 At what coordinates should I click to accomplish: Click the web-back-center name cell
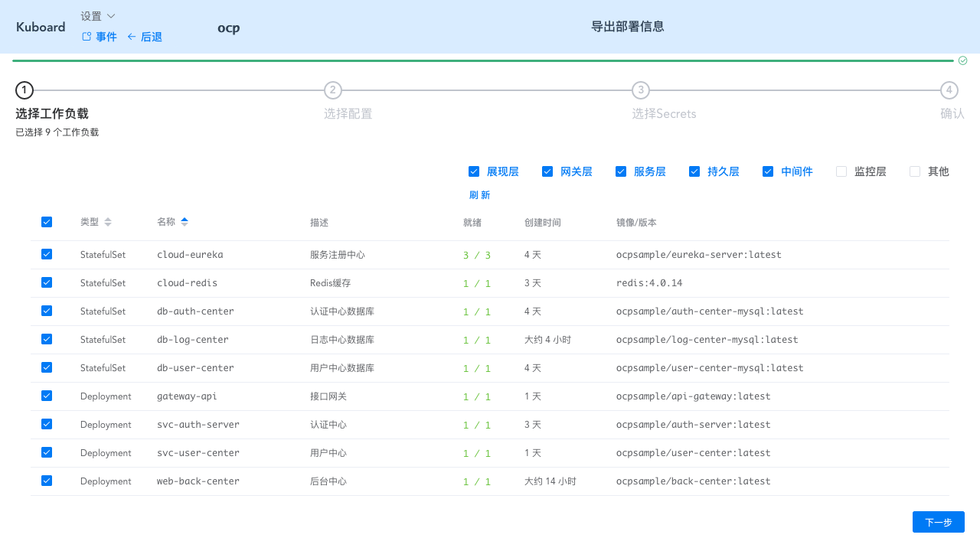[x=198, y=481]
